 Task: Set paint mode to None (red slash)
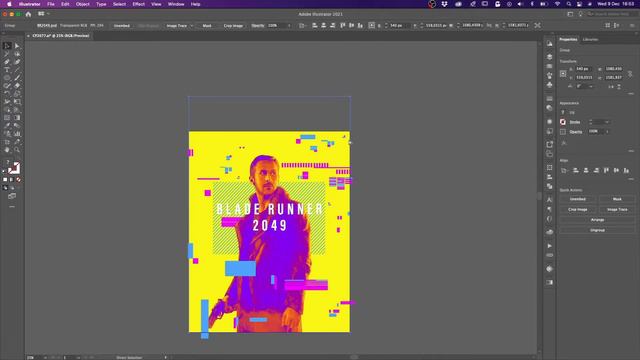pos(18,180)
